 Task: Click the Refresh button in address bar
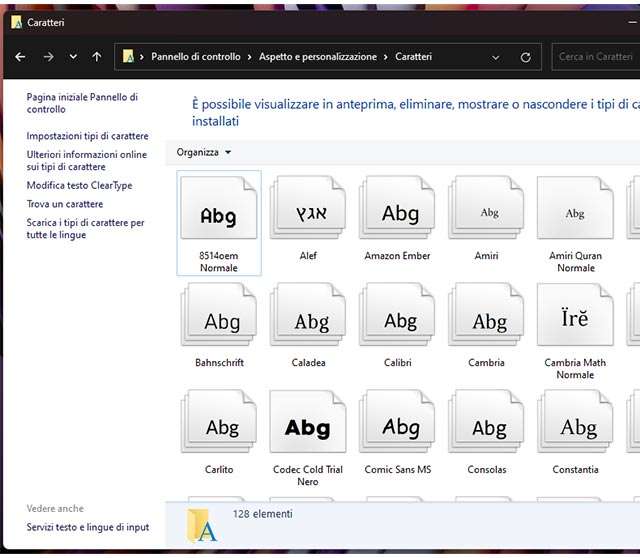[x=526, y=57]
